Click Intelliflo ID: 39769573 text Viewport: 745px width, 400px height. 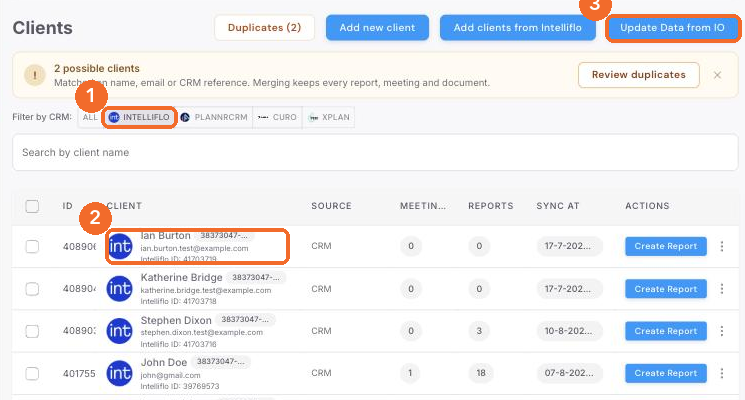point(180,386)
